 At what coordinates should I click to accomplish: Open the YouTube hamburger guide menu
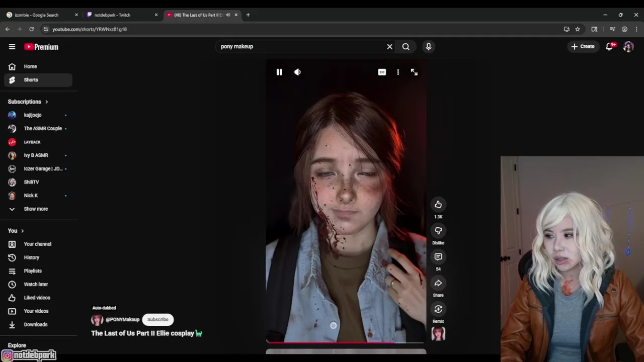[x=12, y=47]
